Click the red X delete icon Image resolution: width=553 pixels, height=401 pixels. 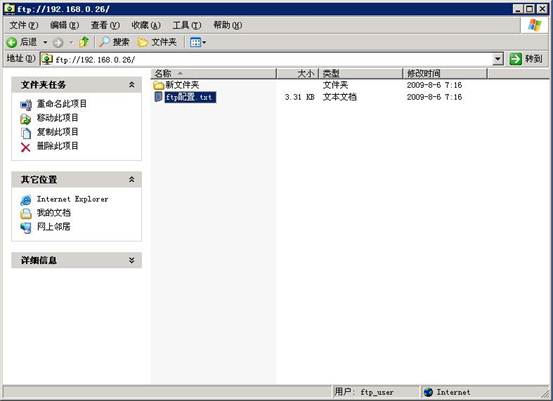coord(25,147)
